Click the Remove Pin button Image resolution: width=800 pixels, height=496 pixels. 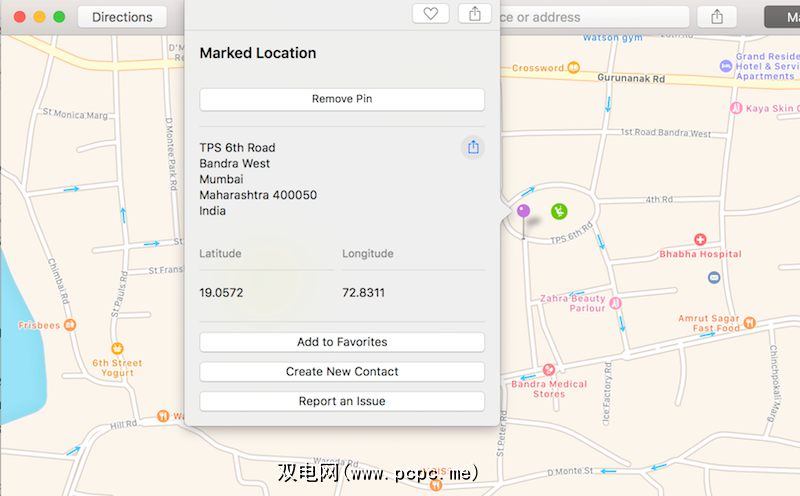[342, 99]
